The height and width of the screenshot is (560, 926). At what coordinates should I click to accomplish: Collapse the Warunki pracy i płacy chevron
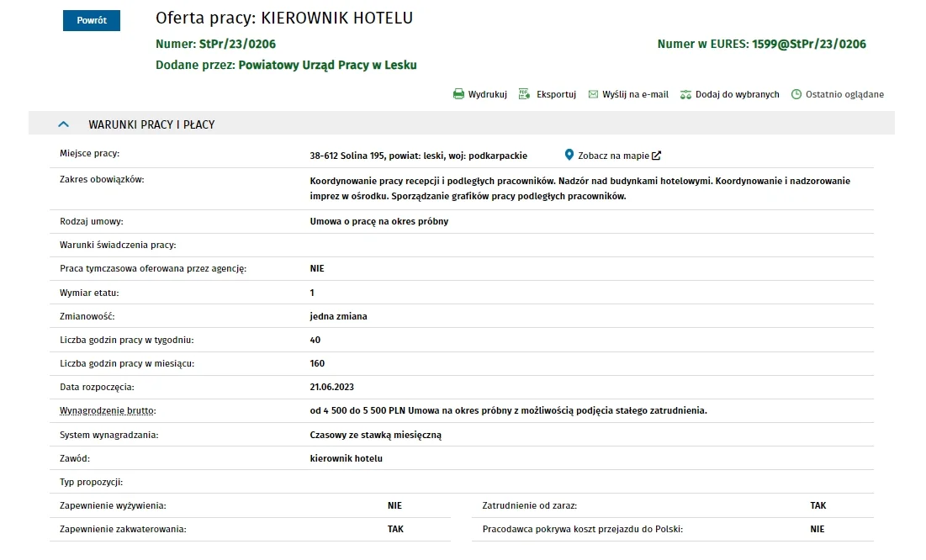point(64,124)
